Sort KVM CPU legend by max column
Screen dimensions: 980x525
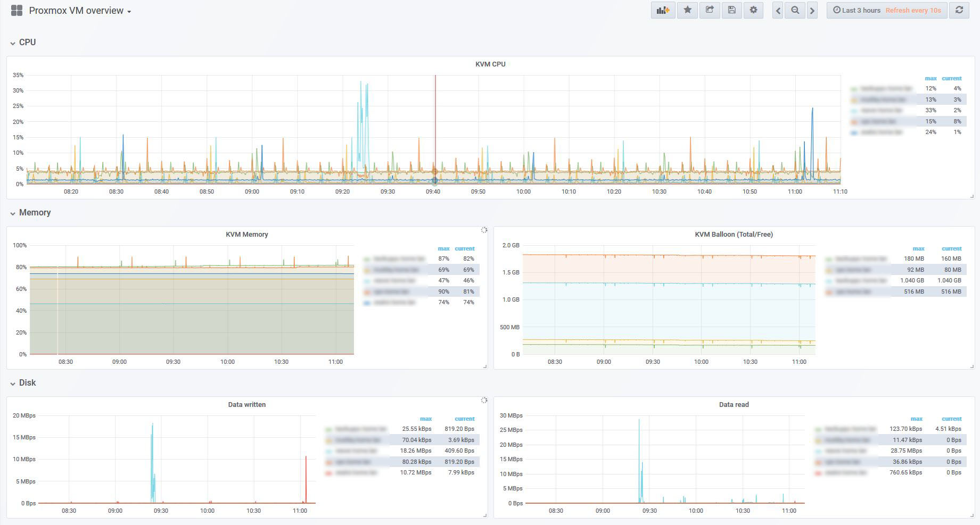point(930,78)
